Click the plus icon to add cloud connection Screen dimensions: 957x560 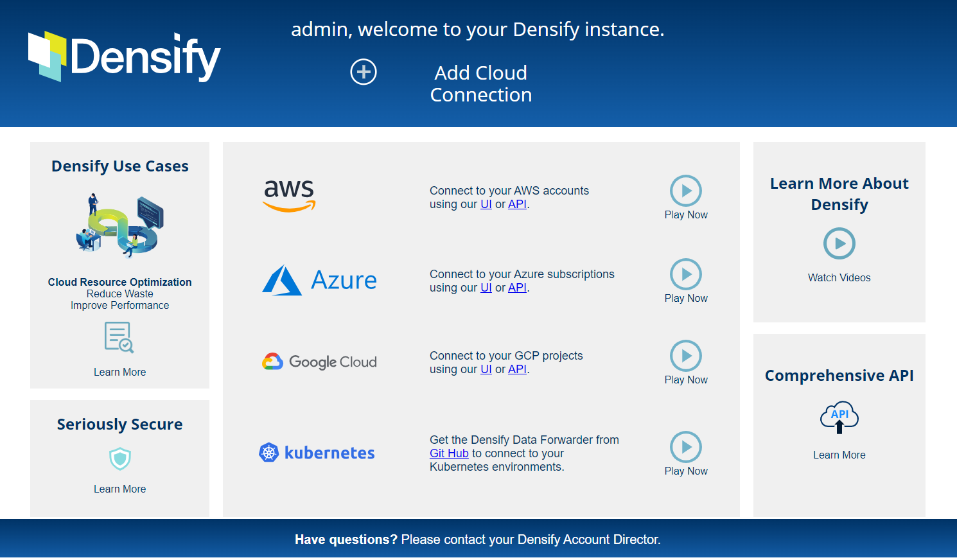(x=364, y=72)
